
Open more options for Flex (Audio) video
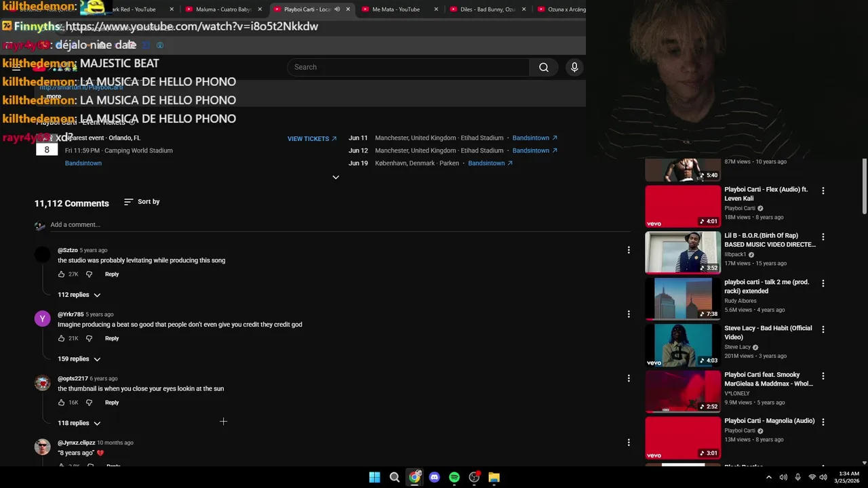823,191
